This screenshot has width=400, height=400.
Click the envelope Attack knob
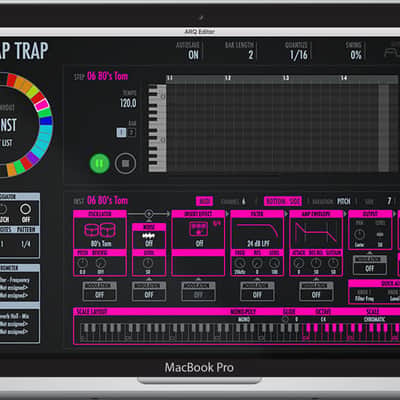[x=298, y=264]
